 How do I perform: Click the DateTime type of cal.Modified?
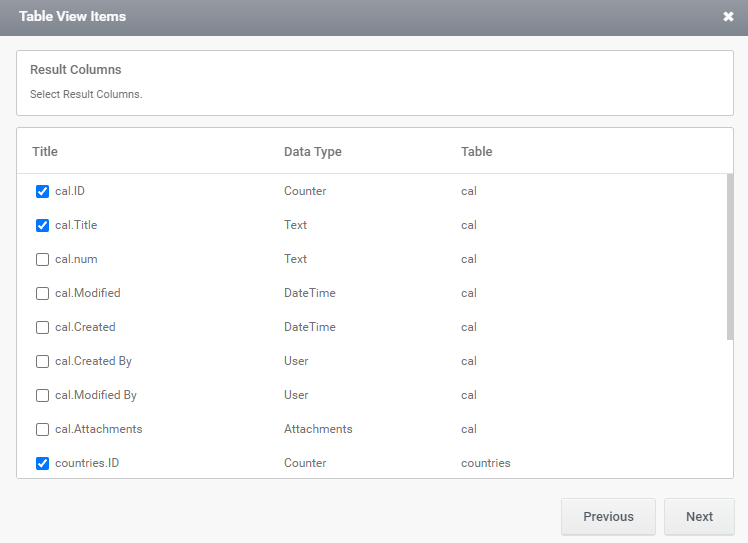[310, 293]
